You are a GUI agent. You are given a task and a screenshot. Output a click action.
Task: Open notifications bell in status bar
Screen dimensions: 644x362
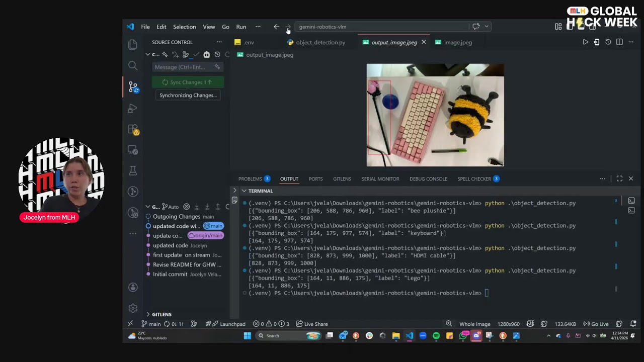[x=633, y=324]
